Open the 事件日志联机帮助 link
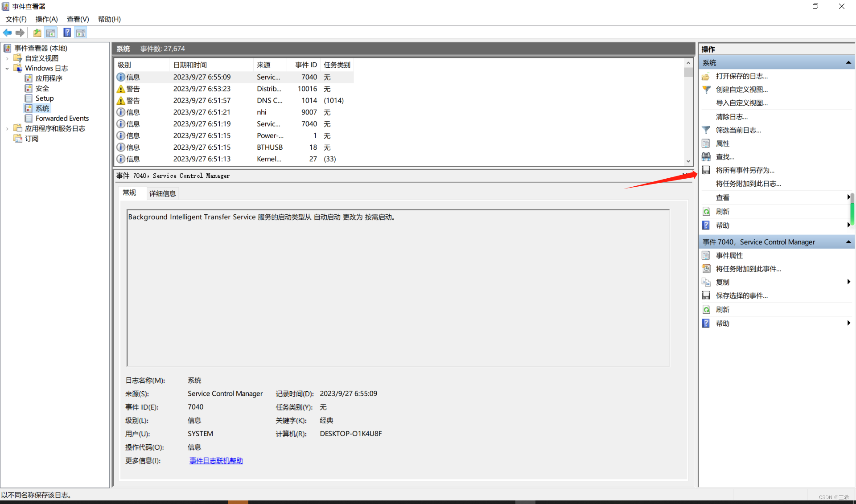 click(216, 461)
